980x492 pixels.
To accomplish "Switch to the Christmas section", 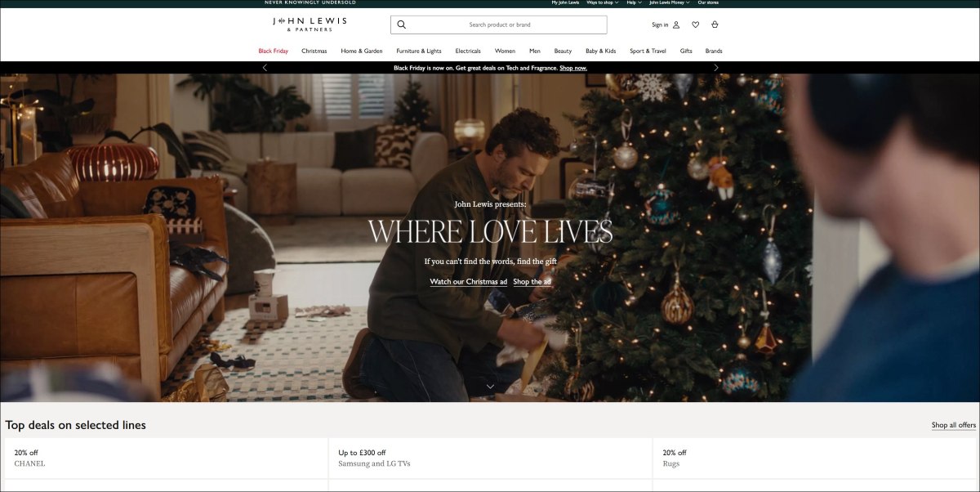I will [314, 51].
